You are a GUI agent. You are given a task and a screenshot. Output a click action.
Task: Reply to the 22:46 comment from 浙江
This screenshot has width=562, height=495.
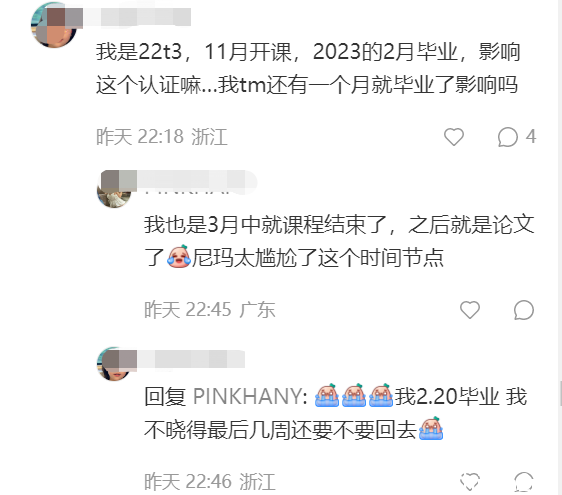tap(524, 482)
